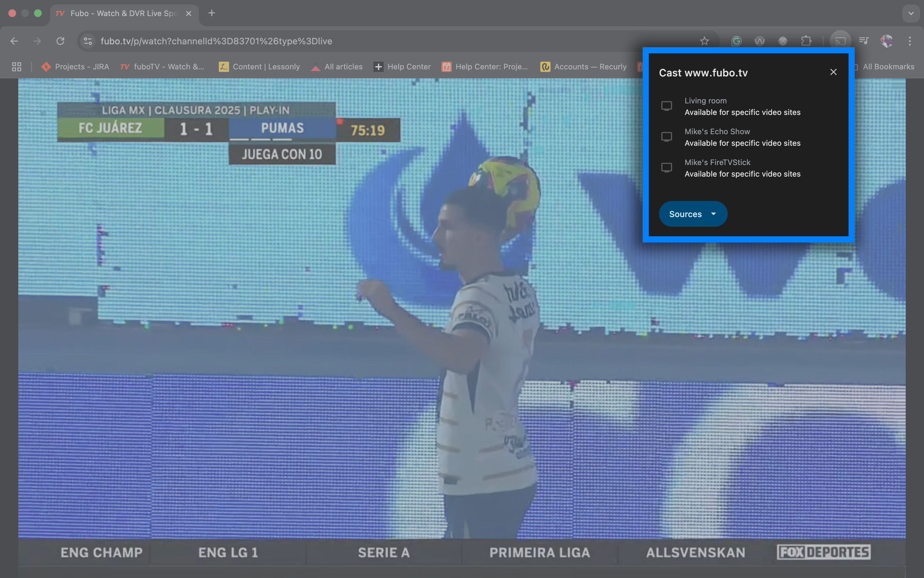924x578 pixels.
Task: Open Content | Lessonly bookmark
Action: coord(260,66)
